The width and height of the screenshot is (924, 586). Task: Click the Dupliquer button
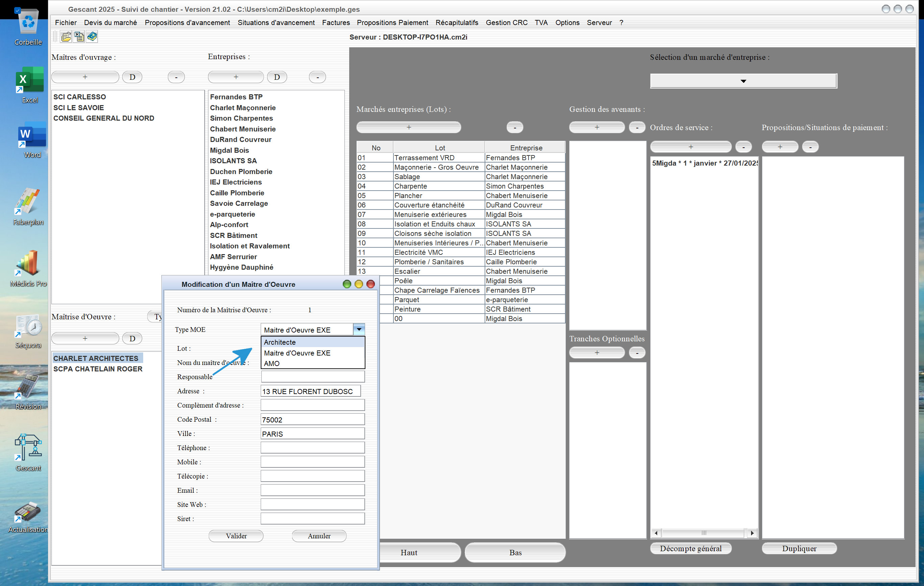[799, 548]
